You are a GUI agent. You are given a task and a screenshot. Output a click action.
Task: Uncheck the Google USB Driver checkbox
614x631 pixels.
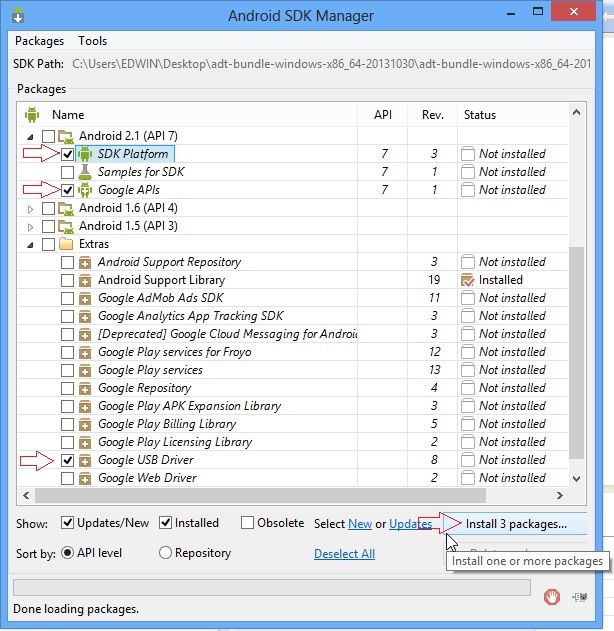click(x=67, y=460)
